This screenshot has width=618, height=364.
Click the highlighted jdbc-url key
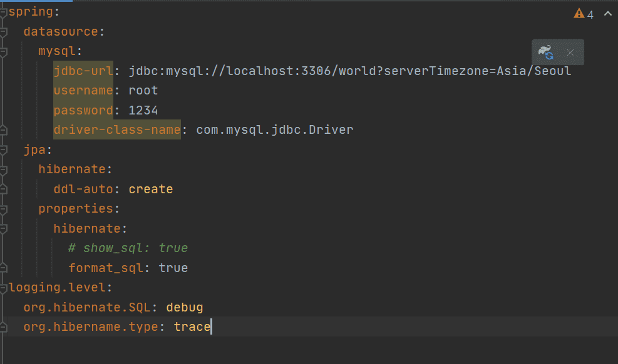click(83, 71)
